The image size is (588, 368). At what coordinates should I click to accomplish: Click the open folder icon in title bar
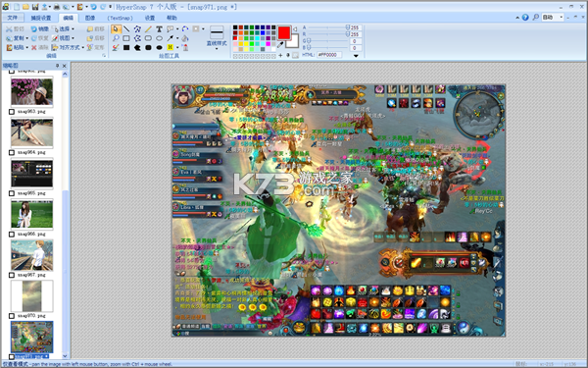(x=25, y=7)
